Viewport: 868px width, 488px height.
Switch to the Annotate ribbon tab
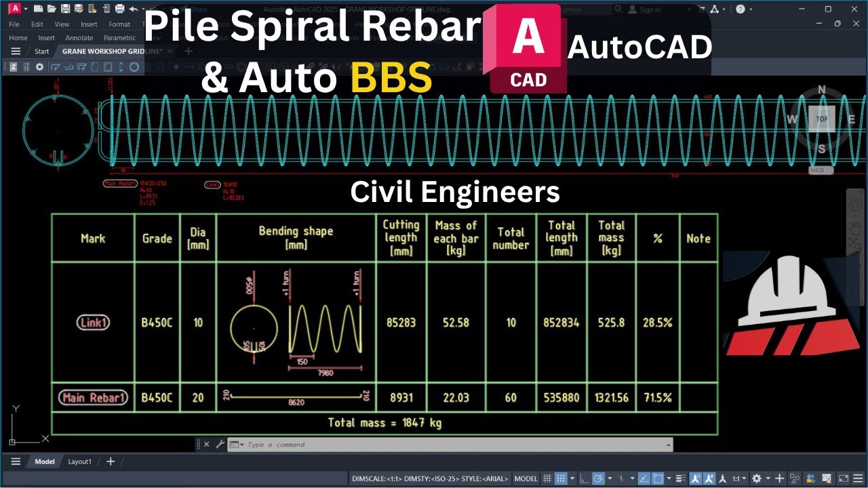[x=79, y=38]
